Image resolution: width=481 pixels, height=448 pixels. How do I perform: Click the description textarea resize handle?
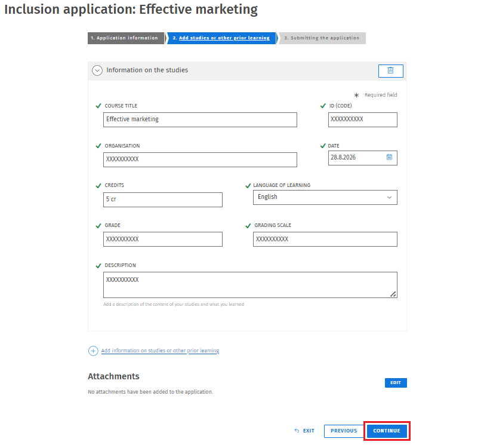393,294
